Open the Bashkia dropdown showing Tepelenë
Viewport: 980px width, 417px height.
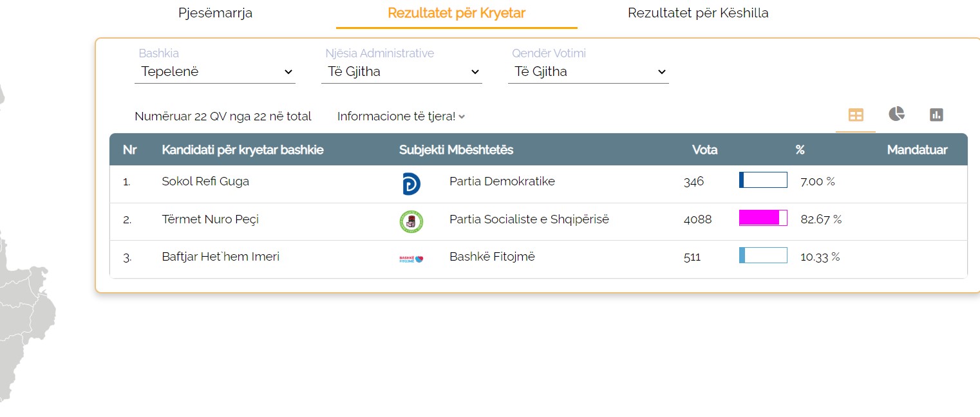click(x=215, y=72)
